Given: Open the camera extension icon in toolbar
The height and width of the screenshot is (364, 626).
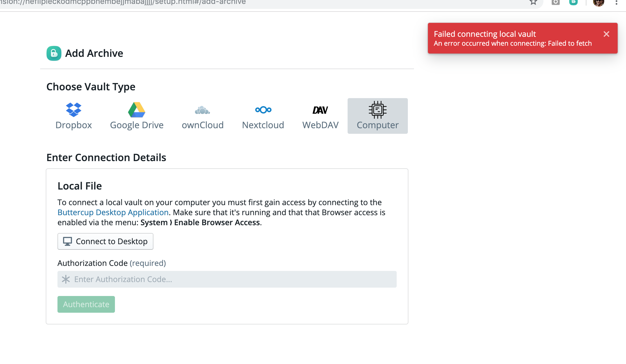Looking at the screenshot, I should tap(555, 2).
